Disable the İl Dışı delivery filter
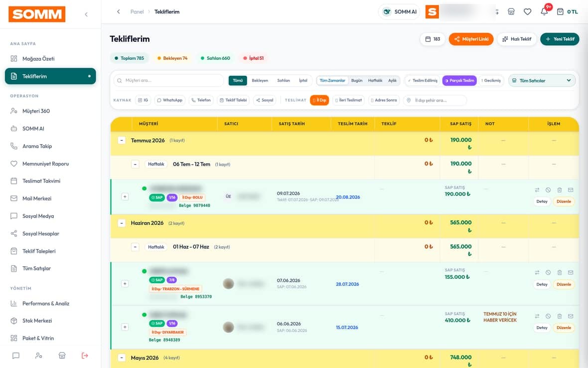The height and width of the screenshot is (368, 588). point(319,100)
